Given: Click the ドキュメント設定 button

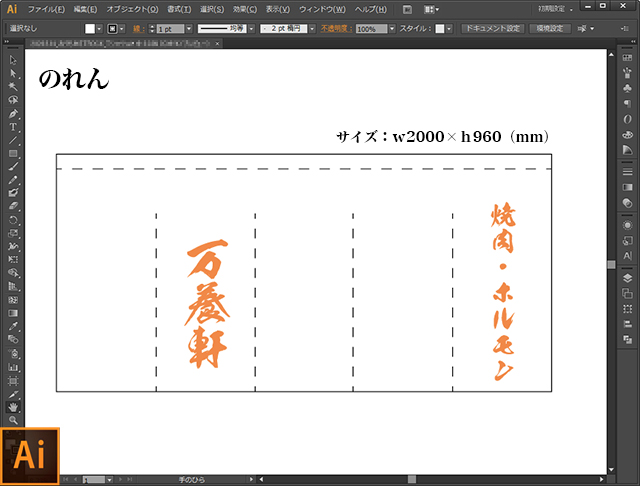Looking at the screenshot, I should pyautogui.click(x=493, y=29).
